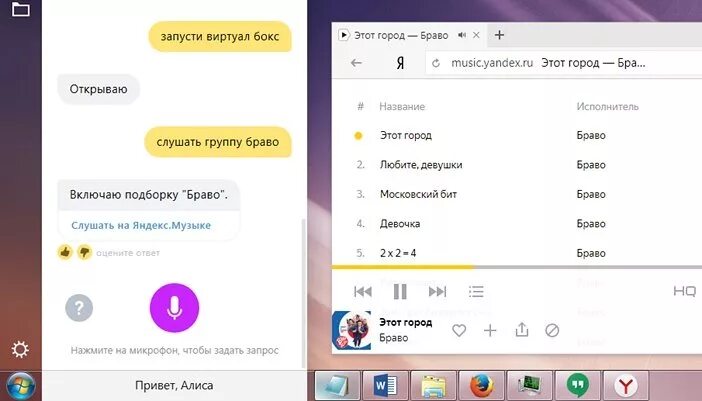Play the track 'Любите, девушки'
Viewport: 702px width, 401px height.
(x=421, y=165)
